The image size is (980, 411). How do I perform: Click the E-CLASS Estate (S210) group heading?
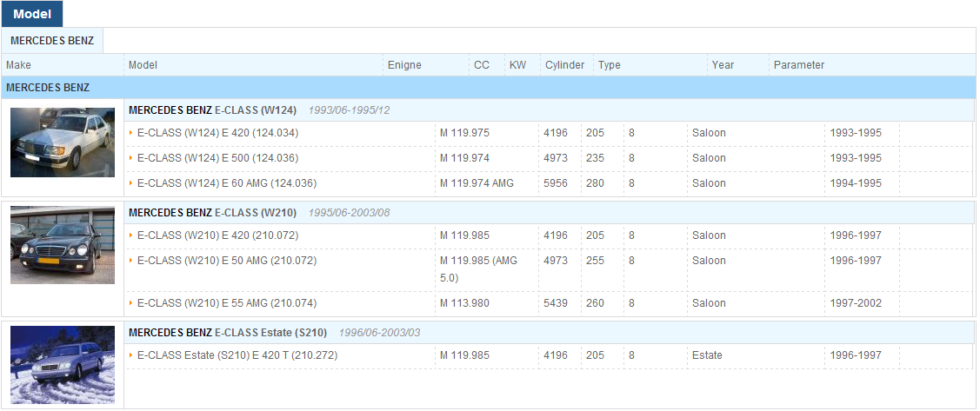click(228, 332)
